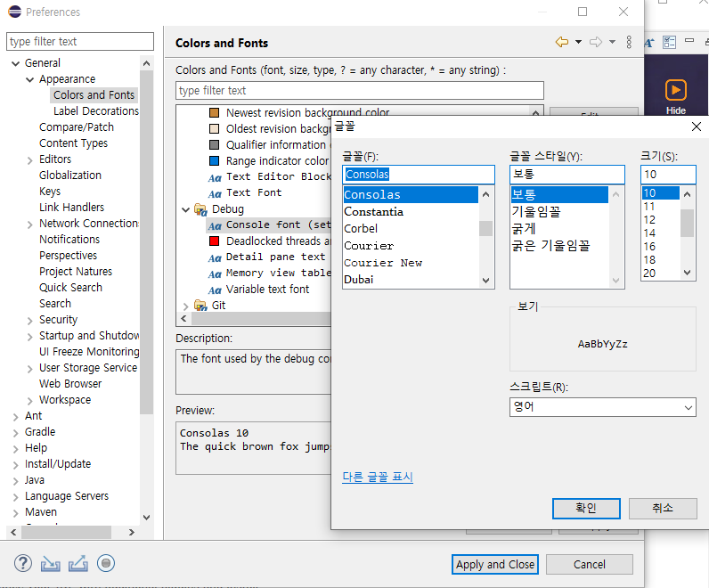Collapse the General tree node
The image size is (709, 588).
click(16, 63)
